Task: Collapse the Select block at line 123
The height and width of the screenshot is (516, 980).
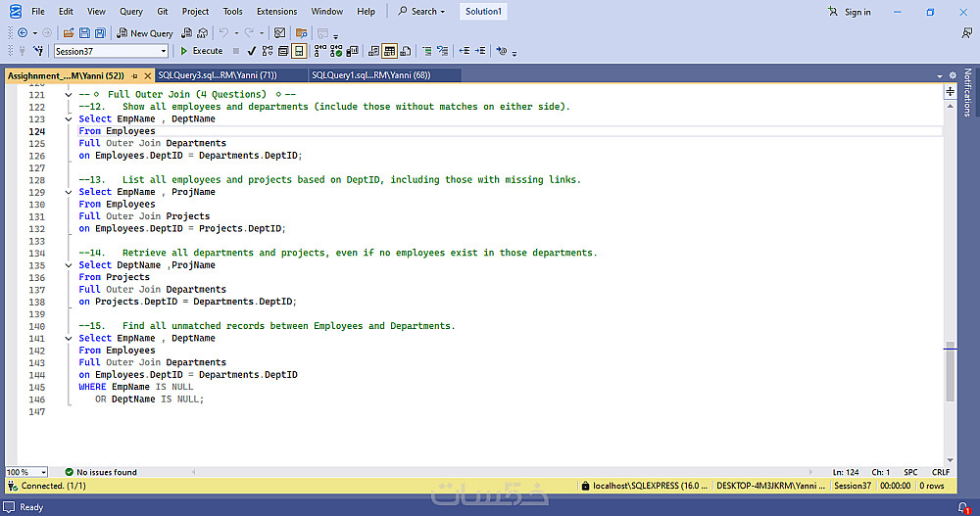Action: tap(69, 118)
